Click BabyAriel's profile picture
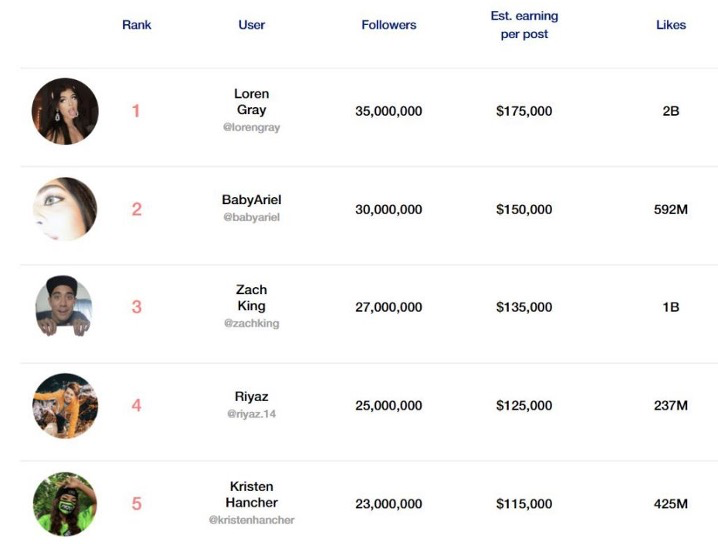The image size is (718, 550). pos(65,209)
